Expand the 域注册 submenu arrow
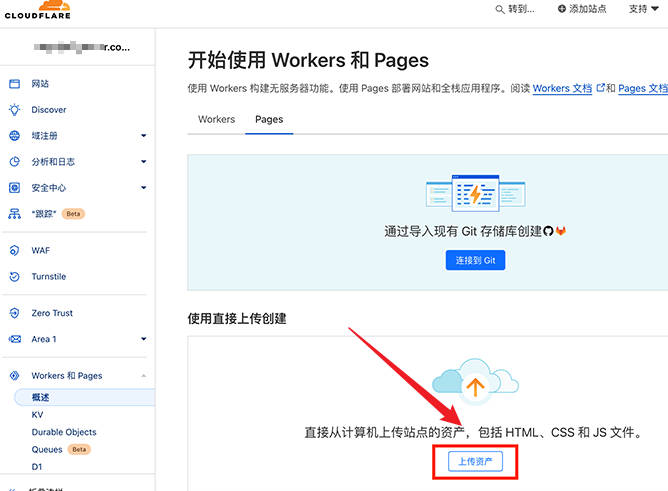The width and height of the screenshot is (668, 491). [x=144, y=136]
